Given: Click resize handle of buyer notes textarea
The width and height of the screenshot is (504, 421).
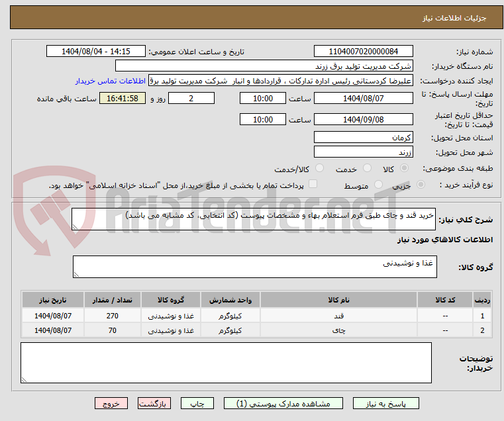Looking at the screenshot, I should (x=24, y=379).
